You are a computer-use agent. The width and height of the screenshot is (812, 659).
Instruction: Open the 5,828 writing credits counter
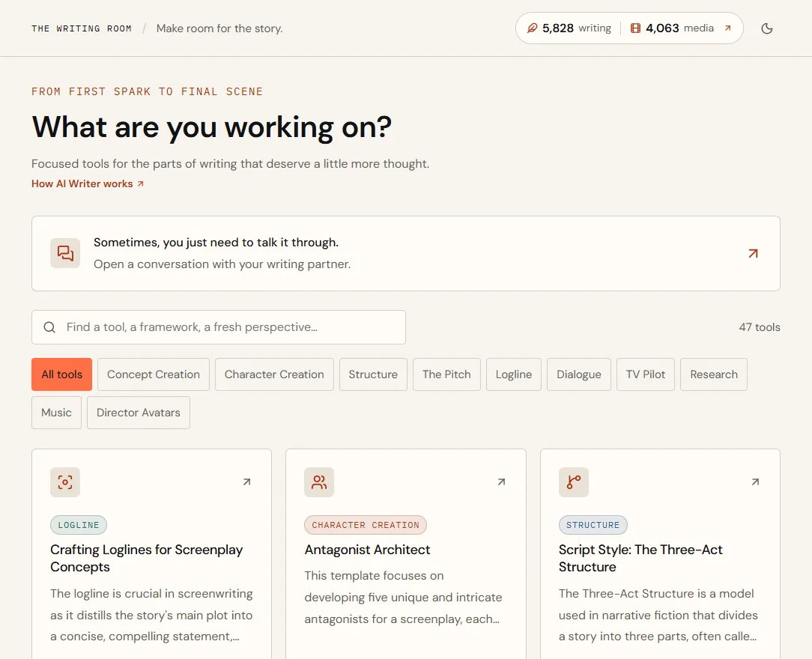coord(569,28)
